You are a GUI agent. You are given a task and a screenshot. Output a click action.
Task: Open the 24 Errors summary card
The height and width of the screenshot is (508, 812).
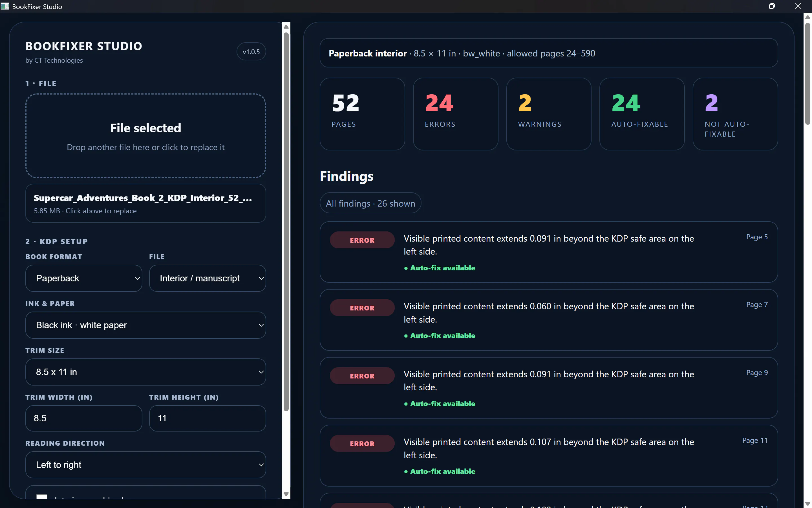click(456, 114)
